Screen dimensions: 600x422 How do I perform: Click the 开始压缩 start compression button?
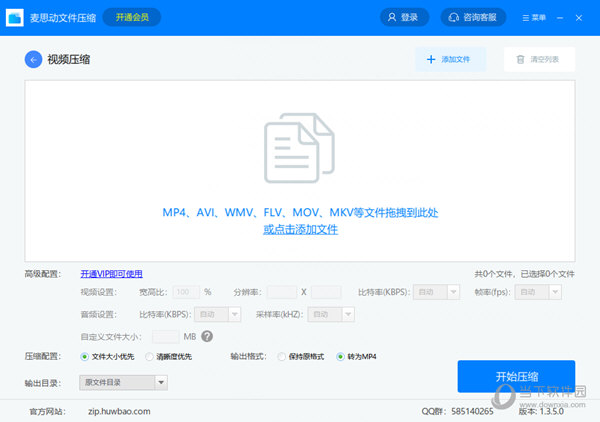[x=516, y=376]
